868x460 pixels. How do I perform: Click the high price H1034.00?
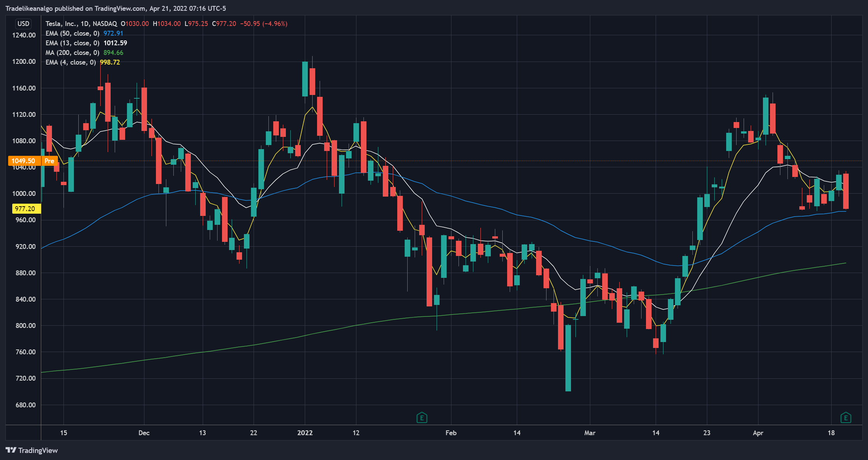click(167, 24)
